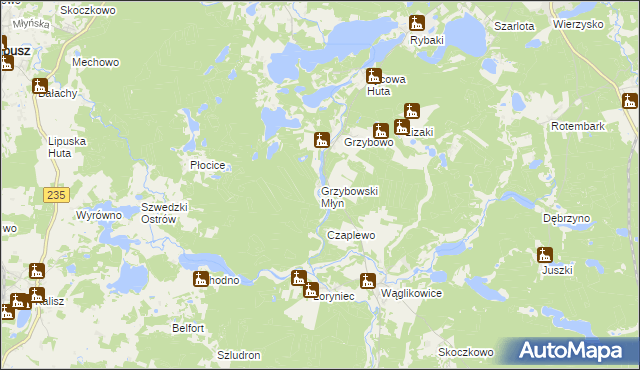640x370 pixels.
Task: Click the church icon beside Grzybowo label
Action: 381,131
